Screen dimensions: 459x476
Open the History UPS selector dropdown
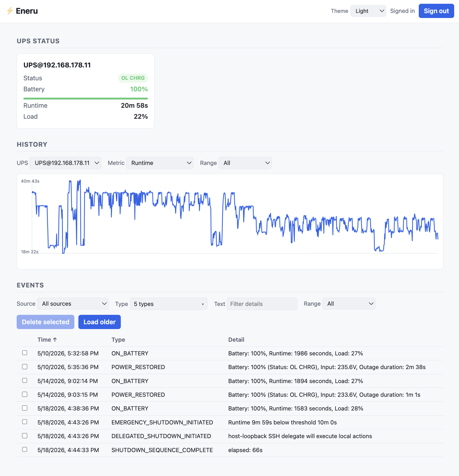coord(65,163)
